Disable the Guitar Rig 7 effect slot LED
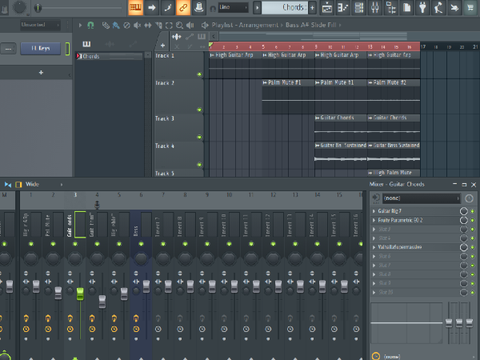The height and width of the screenshot is (360, 480). 472,211
